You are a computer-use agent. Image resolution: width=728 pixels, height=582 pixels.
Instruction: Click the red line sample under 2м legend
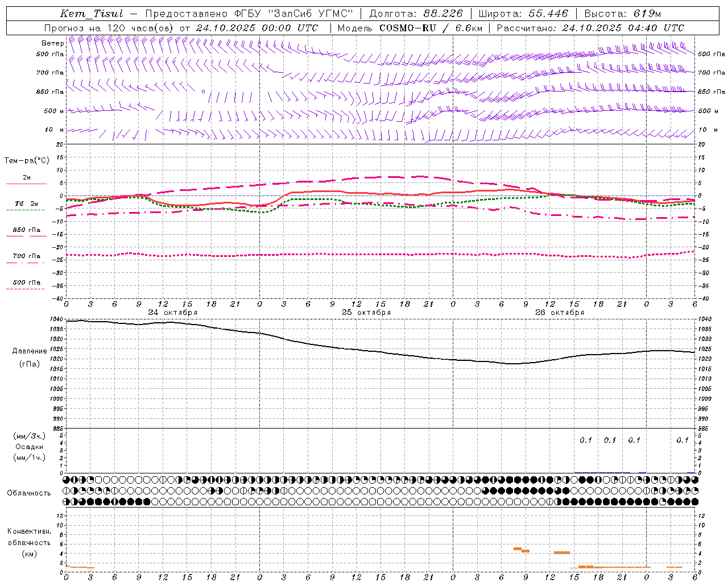26,184
